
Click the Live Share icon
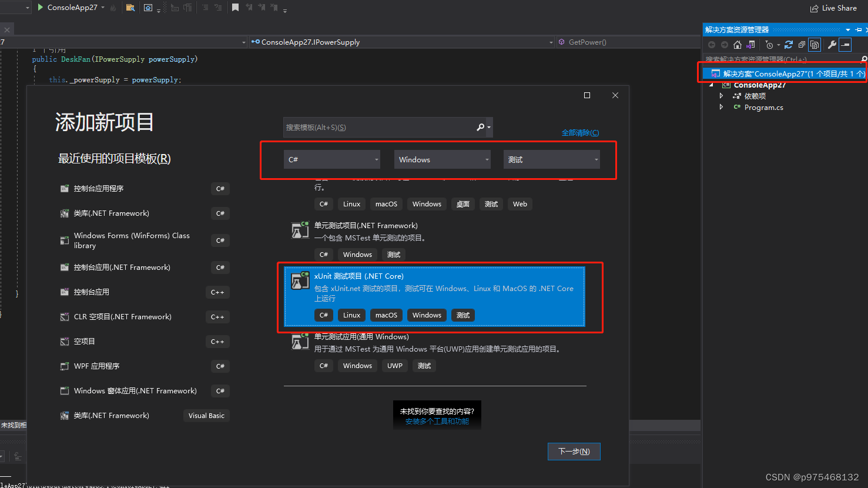pos(814,8)
